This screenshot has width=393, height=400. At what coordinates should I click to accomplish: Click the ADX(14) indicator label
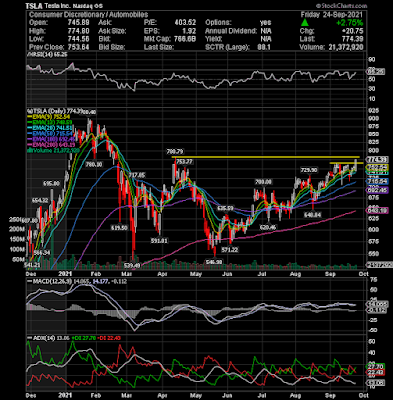point(41,338)
